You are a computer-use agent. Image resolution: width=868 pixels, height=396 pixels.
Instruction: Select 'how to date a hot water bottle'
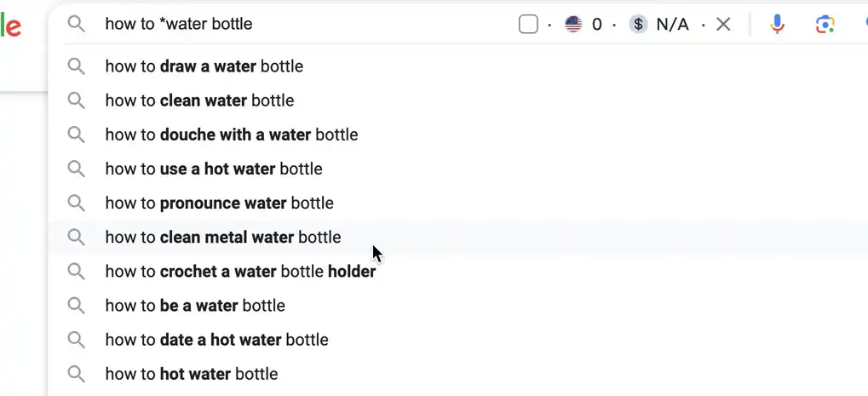coord(457,340)
